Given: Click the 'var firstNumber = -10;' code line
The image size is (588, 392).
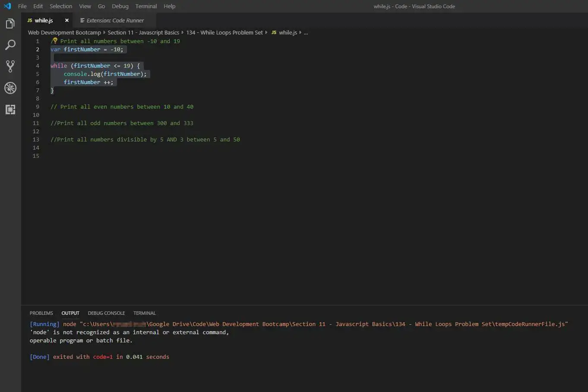Looking at the screenshot, I should [87, 49].
